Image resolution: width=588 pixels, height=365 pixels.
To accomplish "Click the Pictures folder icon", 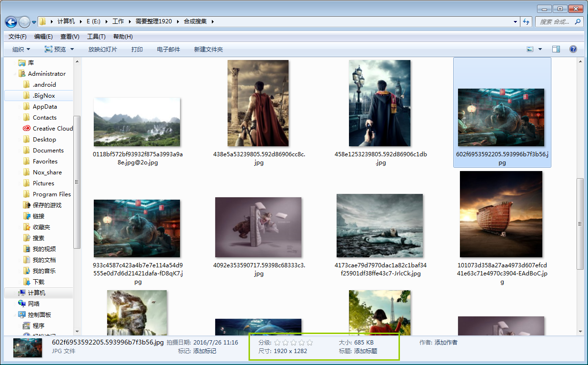I will [x=27, y=183].
